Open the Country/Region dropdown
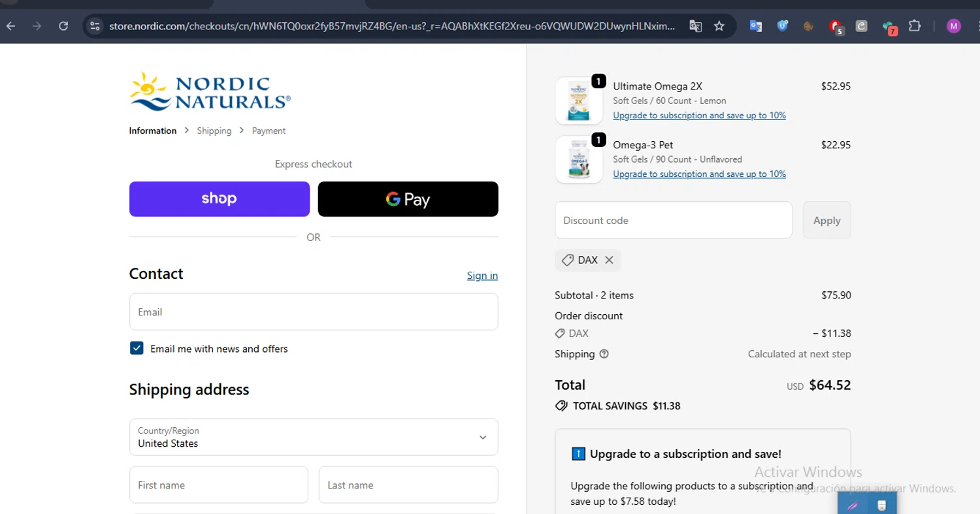 (314, 437)
